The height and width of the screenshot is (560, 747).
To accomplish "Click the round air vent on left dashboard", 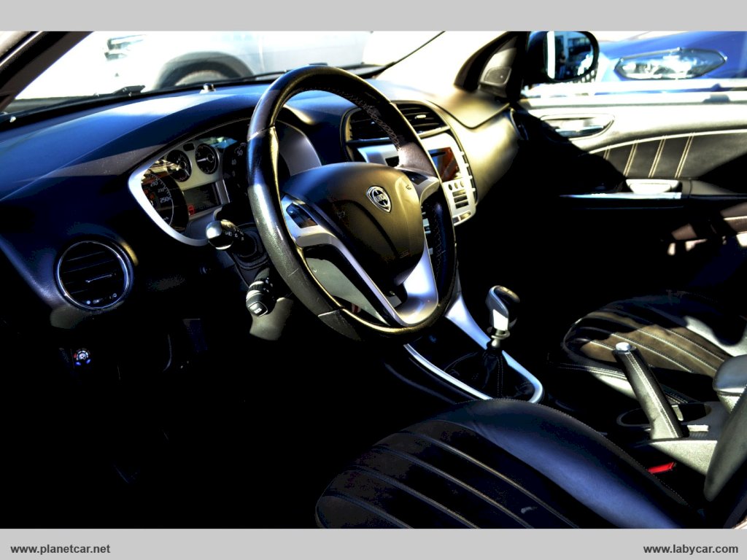I will coord(93,275).
